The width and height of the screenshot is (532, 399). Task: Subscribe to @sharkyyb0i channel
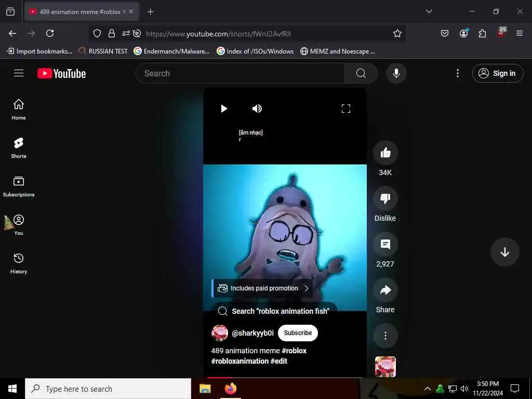click(x=298, y=333)
